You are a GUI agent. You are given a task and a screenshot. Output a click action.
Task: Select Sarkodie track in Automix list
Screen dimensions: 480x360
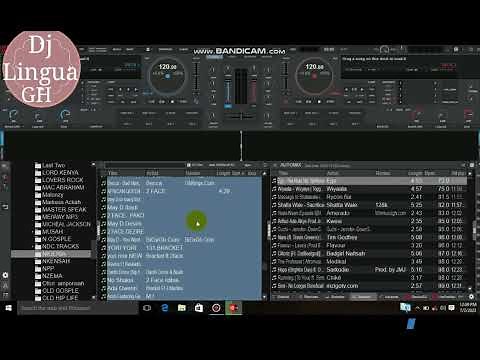tap(370, 269)
